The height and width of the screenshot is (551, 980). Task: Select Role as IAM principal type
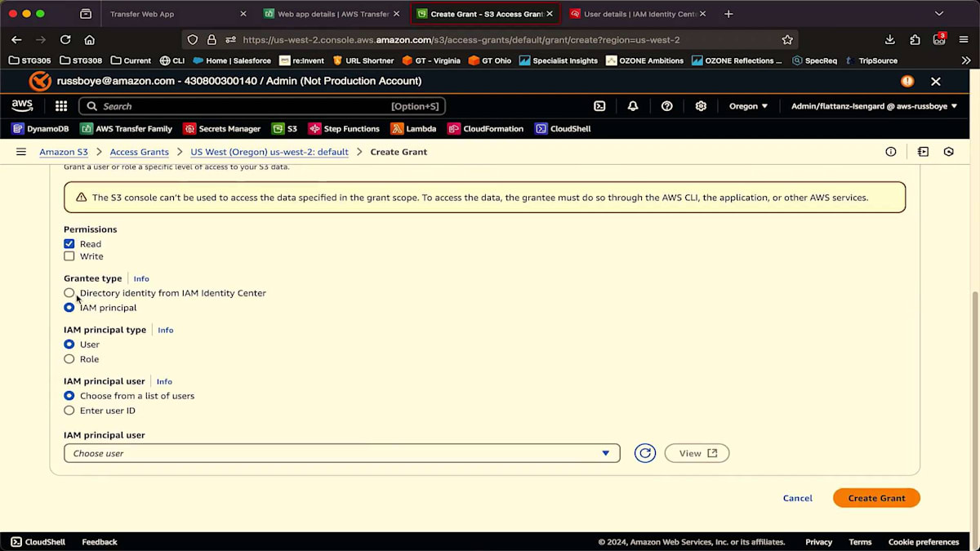click(69, 359)
